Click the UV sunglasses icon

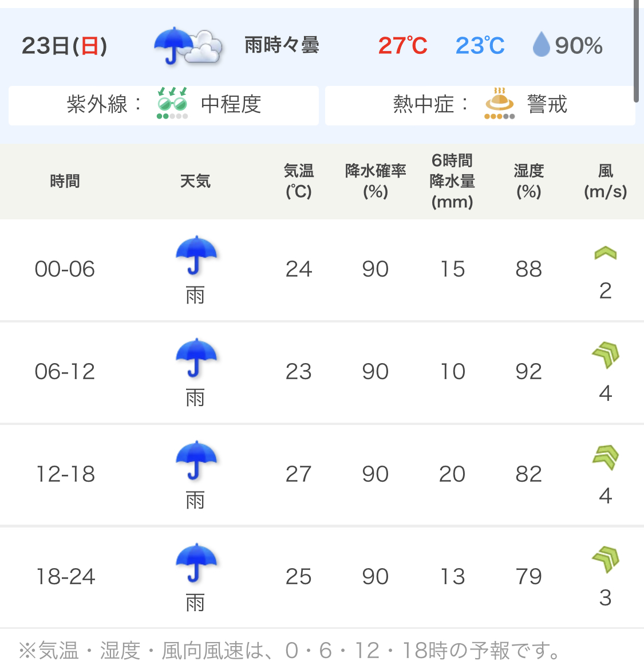pyautogui.click(x=172, y=103)
